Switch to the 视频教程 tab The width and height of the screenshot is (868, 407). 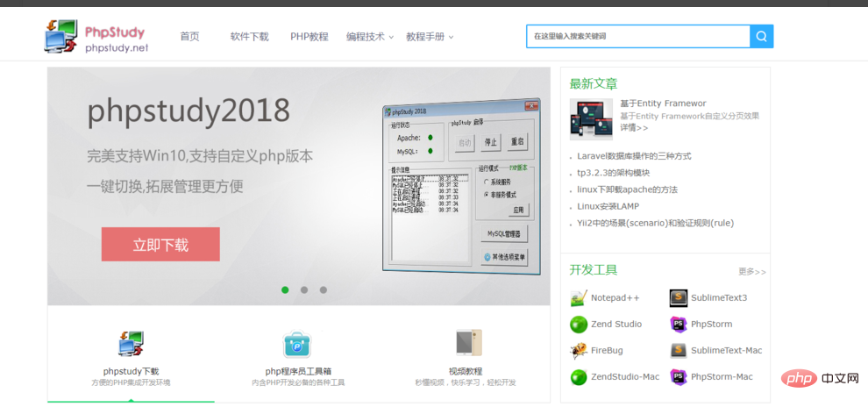(x=466, y=354)
